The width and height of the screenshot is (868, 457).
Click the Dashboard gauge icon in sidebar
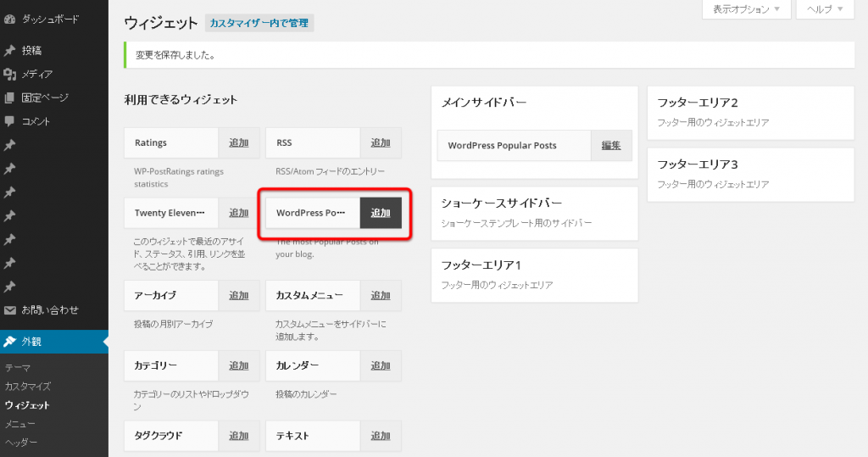[10, 18]
